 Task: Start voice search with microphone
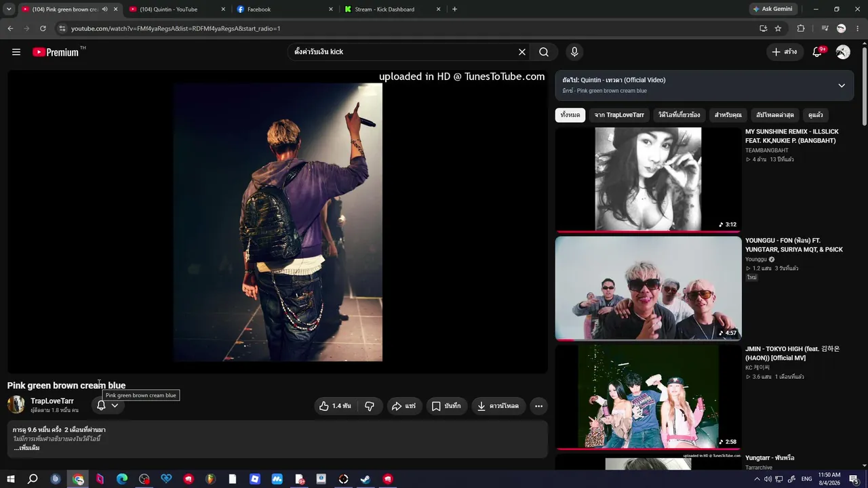pyautogui.click(x=574, y=52)
